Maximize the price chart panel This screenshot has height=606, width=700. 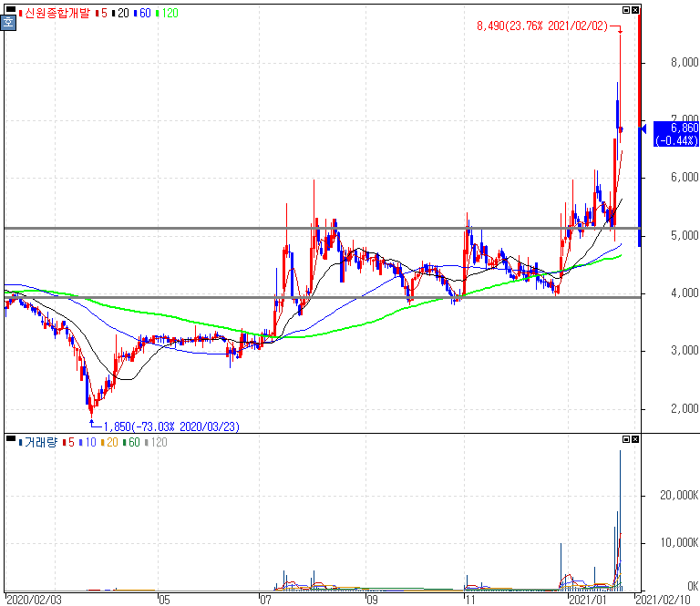tap(626, 10)
